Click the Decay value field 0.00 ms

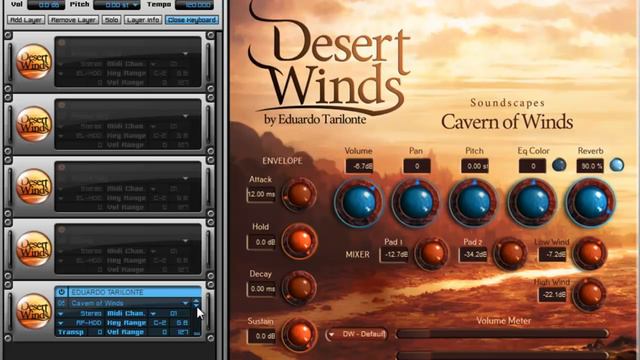click(261, 289)
